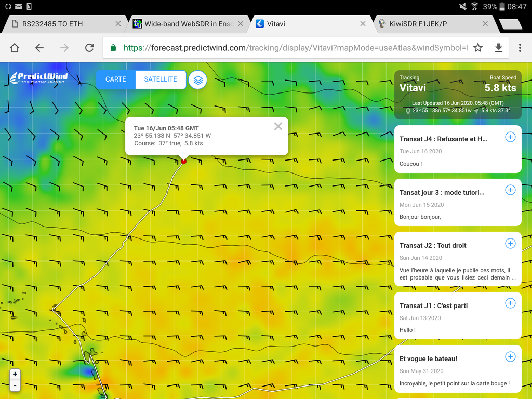Click the 5.8 kts boat speed value
Viewport: 532px width, 399px height.
500,88
